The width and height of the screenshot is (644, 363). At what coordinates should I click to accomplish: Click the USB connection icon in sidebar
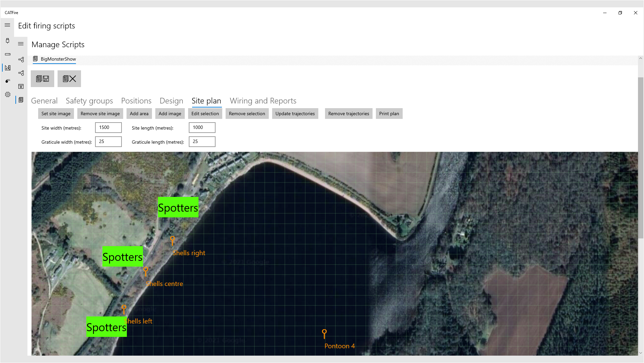click(x=7, y=41)
